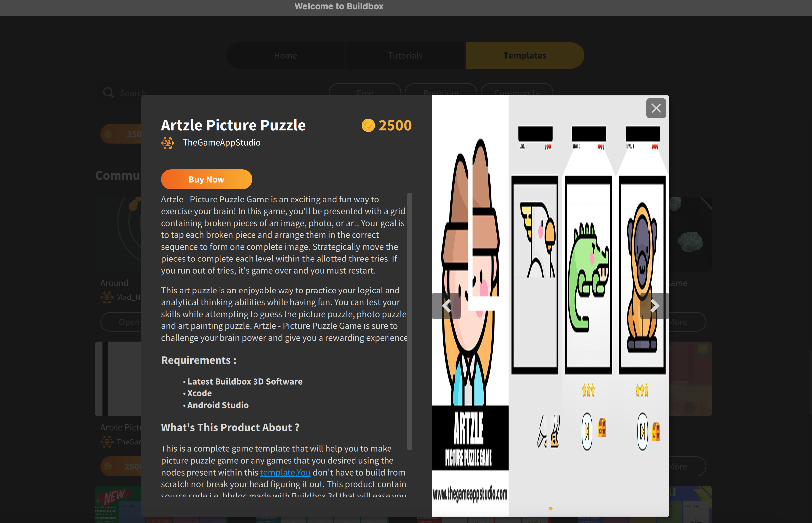Image resolution: width=812 pixels, height=523 pixels.
Task: Switch to the Tutorials tab
Action: click(405, 55)
